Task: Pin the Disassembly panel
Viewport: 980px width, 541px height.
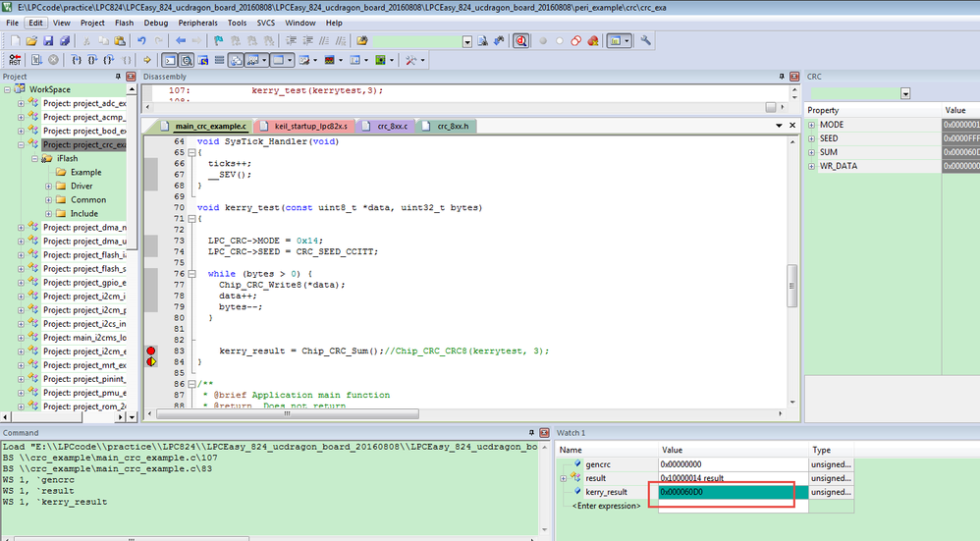Action: [782, 77]
